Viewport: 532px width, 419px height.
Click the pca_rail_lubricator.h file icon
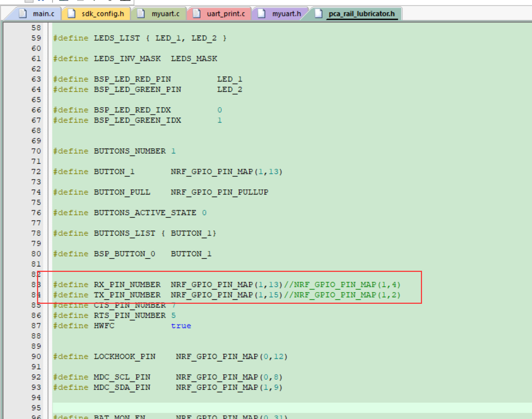point(319,14)
